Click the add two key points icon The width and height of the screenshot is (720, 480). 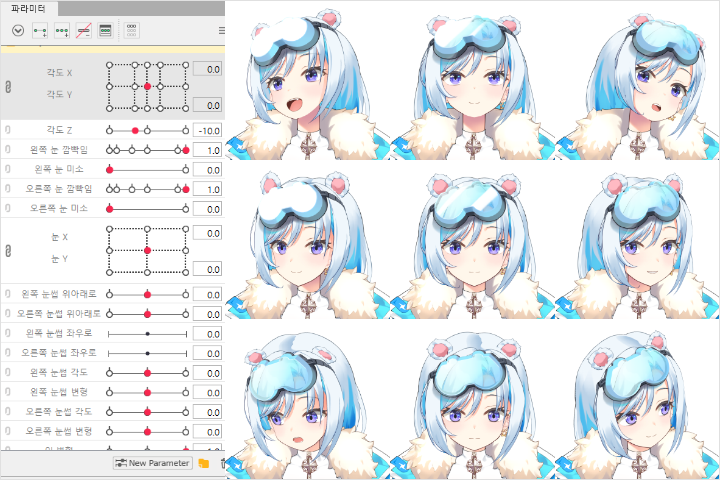coord(40,31)
